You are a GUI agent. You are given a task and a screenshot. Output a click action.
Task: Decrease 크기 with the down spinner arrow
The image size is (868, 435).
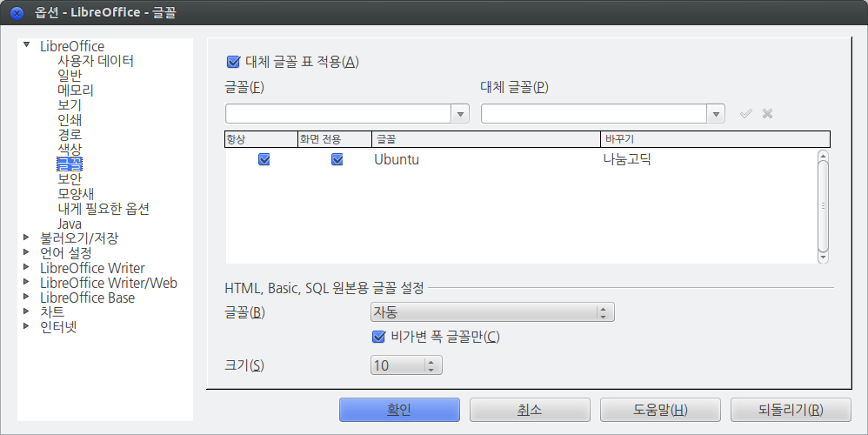431,370
